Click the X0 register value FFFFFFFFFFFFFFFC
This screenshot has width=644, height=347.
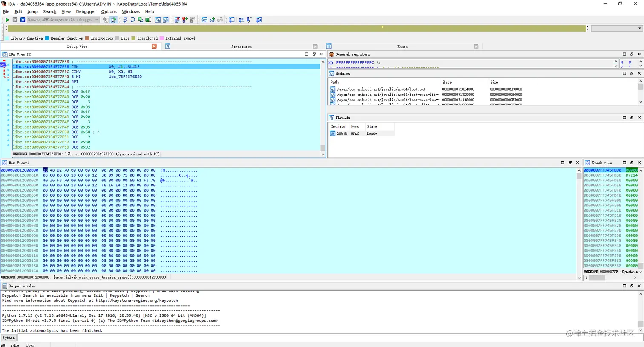point(355,63)
